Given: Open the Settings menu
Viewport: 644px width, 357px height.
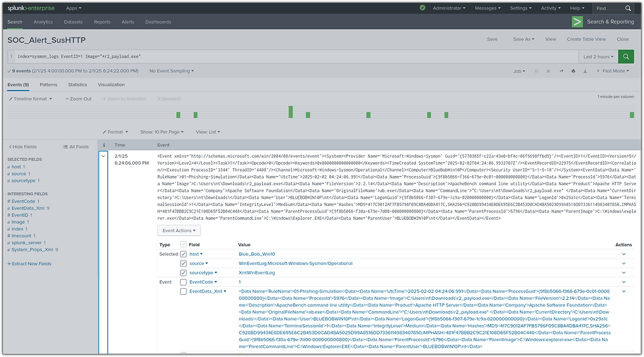Looking at the screenshot, I should click(520, 9).
